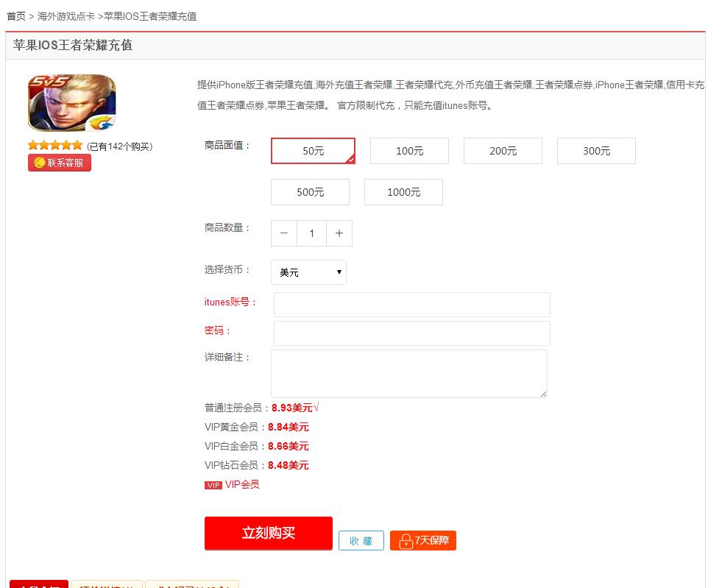Click inside the 详细备注 textarea
Image resolution: width=708 pixels, height=588 pixels.
(x=409, y=374)
